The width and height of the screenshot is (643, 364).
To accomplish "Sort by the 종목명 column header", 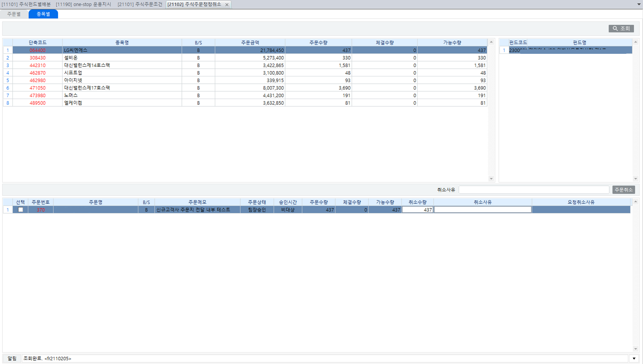I will click(x=122, y=42).
